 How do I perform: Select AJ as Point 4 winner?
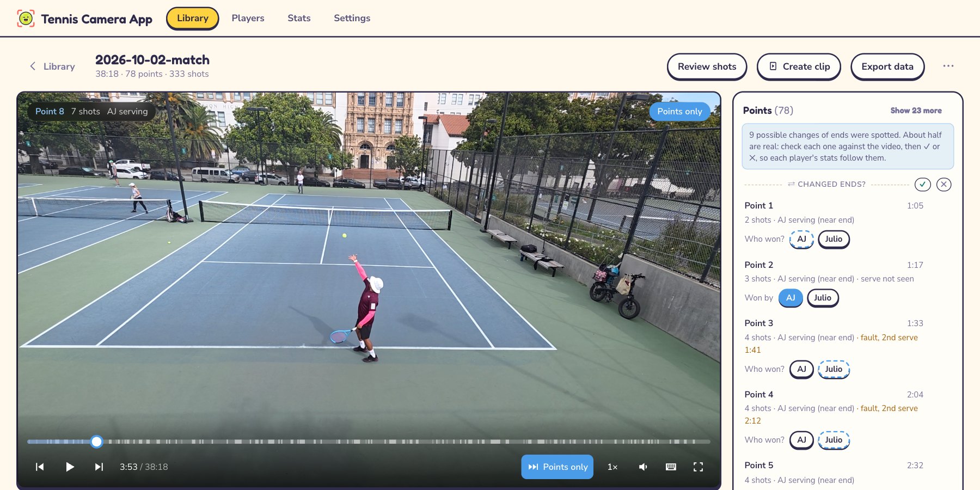click(801, 440)
